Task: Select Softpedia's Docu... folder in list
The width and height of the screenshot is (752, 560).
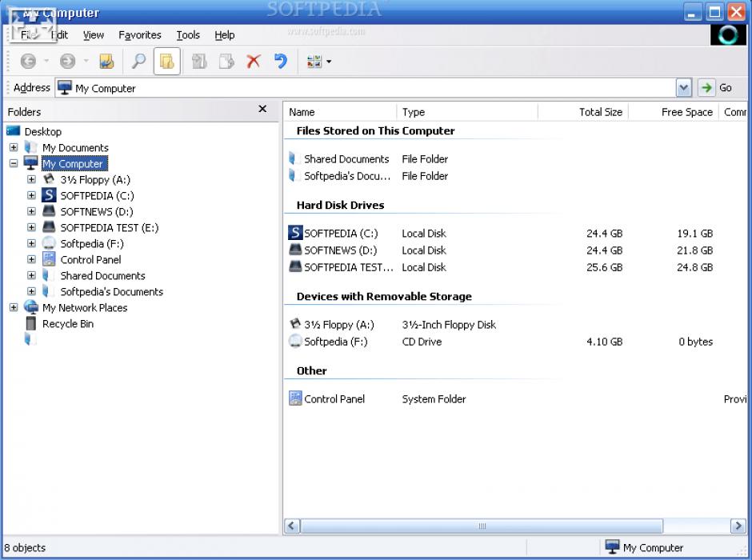Action: pyautogui.click(x=347, y=176)
